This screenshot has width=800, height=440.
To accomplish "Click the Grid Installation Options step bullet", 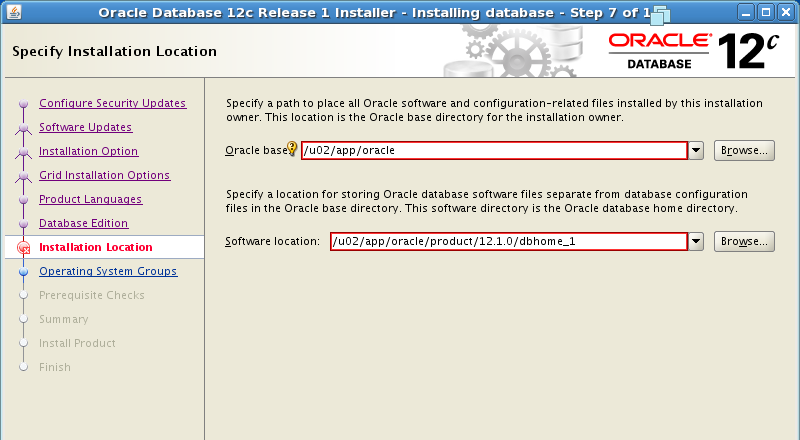I will coord(23,176).
